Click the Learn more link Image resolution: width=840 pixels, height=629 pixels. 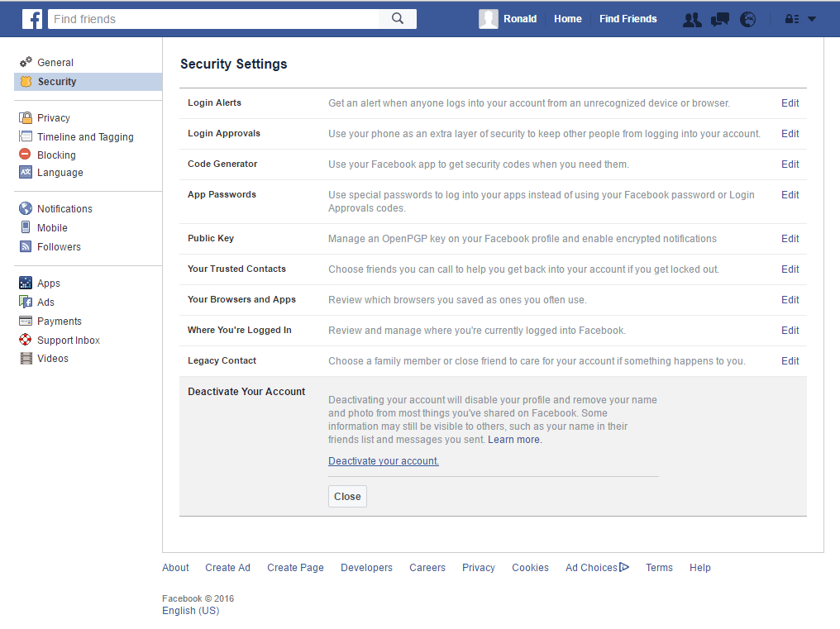[513, 440]
